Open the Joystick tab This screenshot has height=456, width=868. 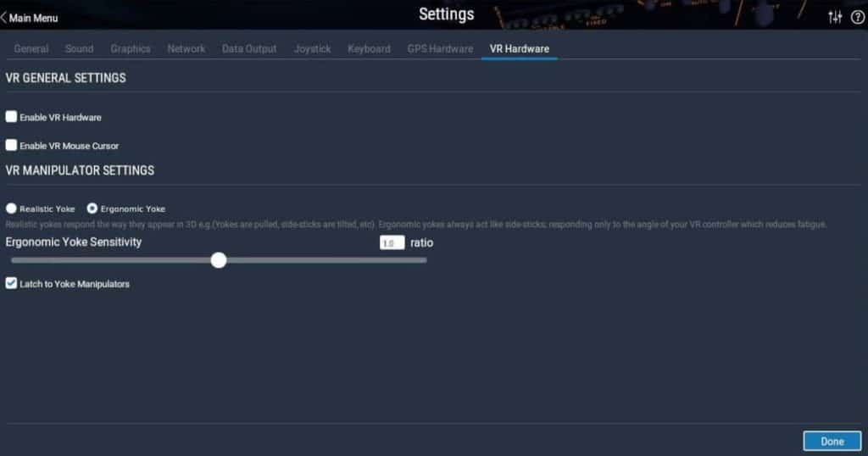[x=312, y=48]
